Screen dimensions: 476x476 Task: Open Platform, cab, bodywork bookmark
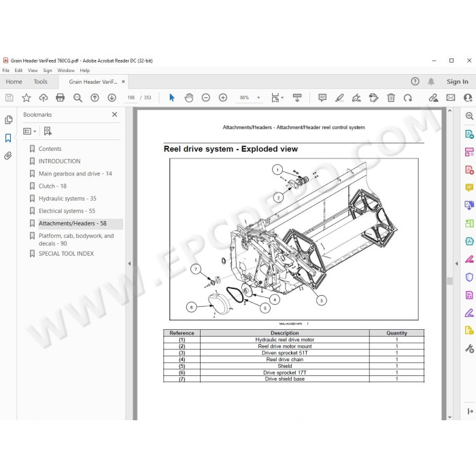[x=76, y=239]
